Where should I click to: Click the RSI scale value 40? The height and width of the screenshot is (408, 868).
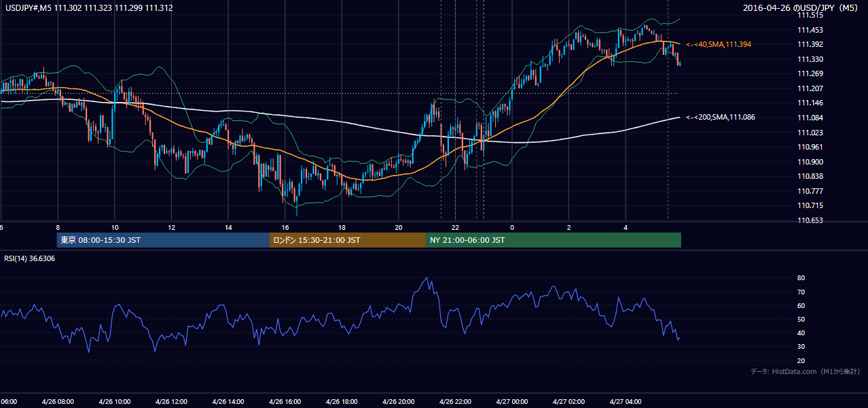801,333
